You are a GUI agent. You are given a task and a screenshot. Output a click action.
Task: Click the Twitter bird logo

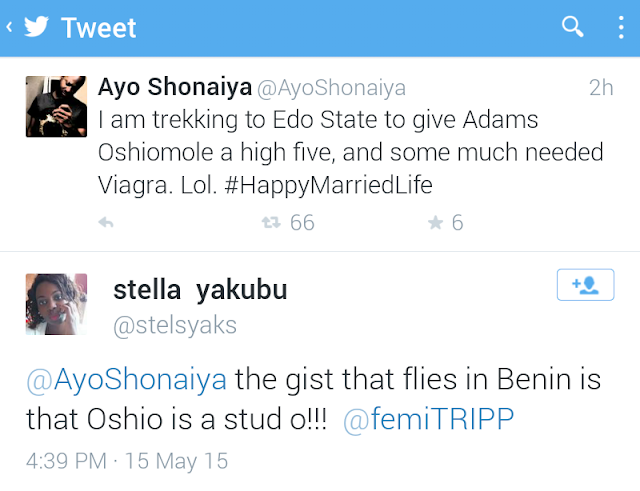coord(37,27)
